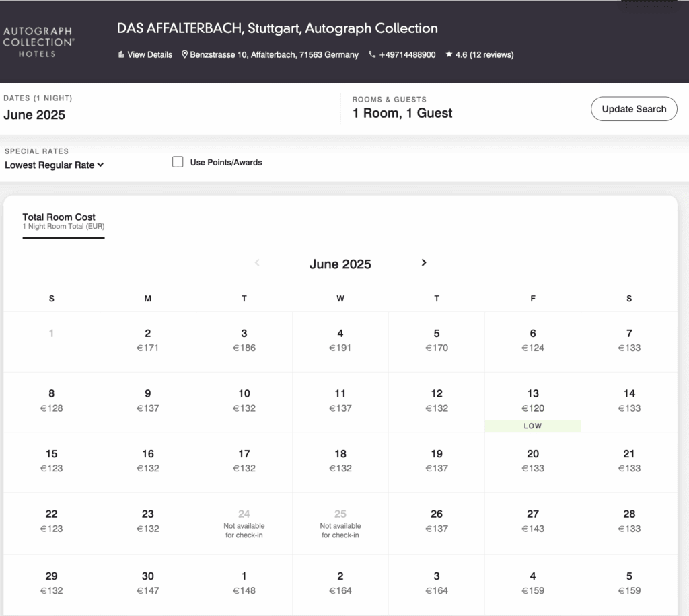
Task: Open the Dates field showing June 2025
Action: [34, 114]
